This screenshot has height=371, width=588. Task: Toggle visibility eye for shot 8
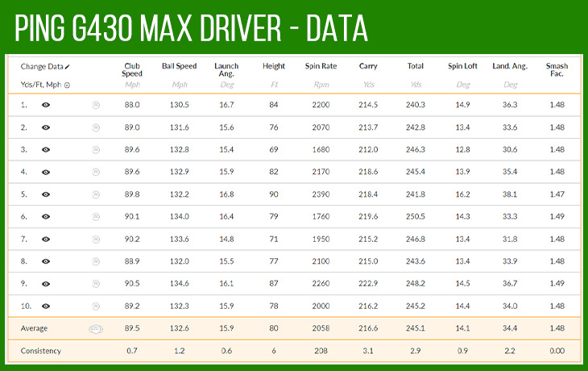coord(46,261)
